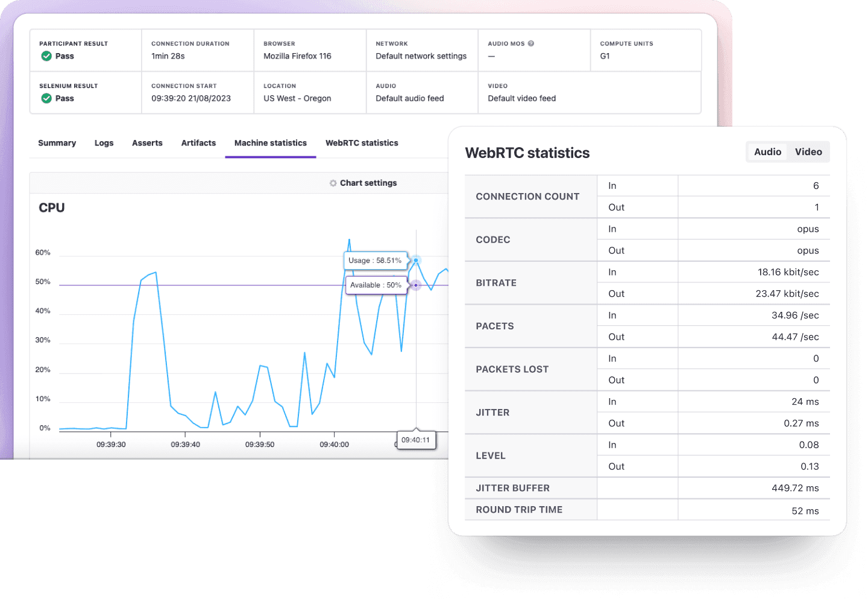Click the Chart settings gear icon
Image resolution: width=868 pixels, height=599 pixels.
click(x=333, y=183)
